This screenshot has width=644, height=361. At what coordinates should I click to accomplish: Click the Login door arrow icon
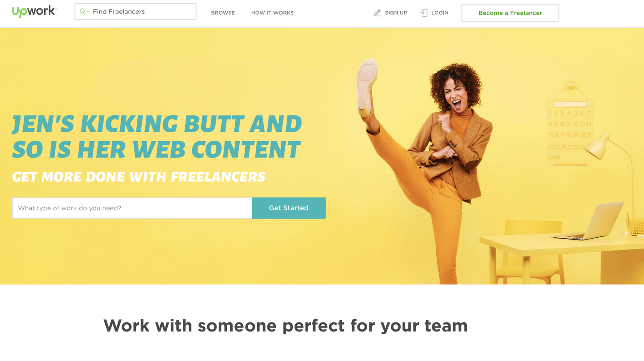pyautogui.click(x=424, y=13)
